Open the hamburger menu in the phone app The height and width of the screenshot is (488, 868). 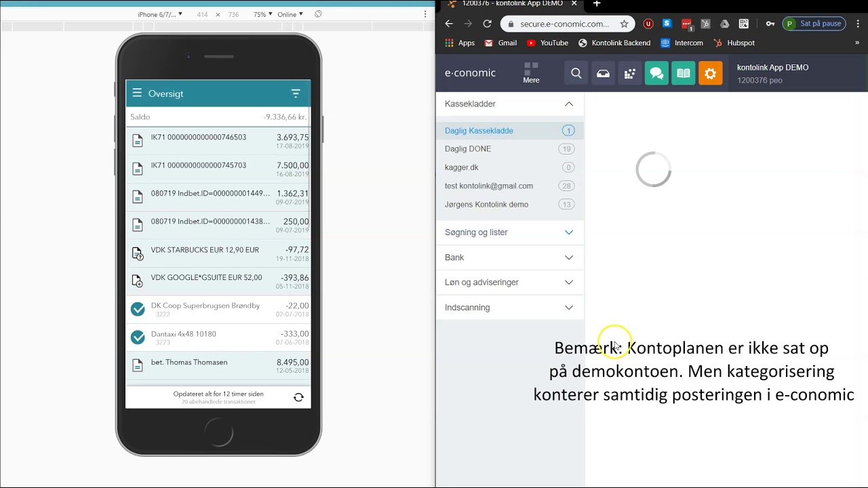click(137, 93)
